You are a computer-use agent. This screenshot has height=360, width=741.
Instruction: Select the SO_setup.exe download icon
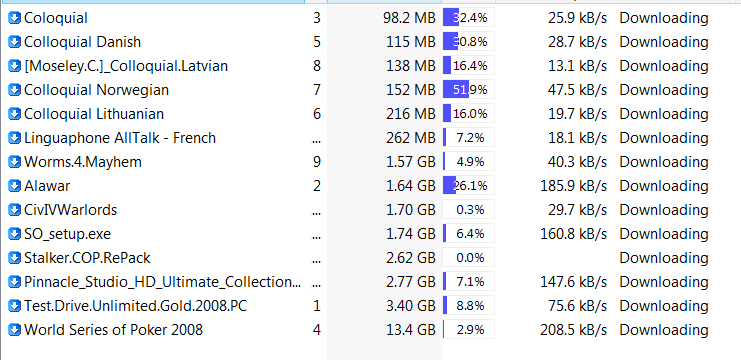point(15,234)
